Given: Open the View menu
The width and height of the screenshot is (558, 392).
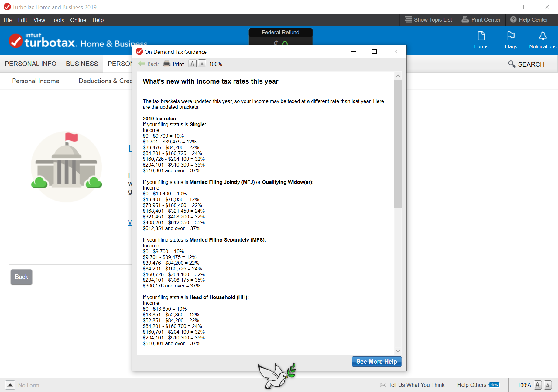Looking at the screenshot, I should coord(39,20).
